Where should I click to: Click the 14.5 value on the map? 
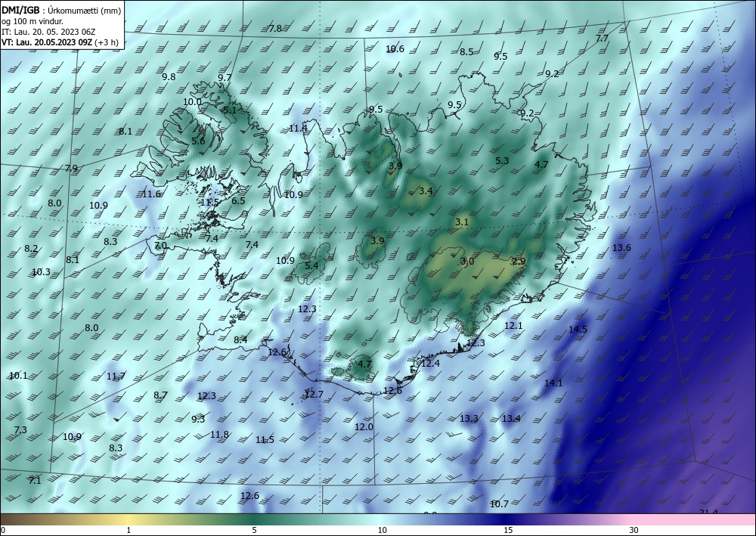pyautogui.click(x=578, y=329)
